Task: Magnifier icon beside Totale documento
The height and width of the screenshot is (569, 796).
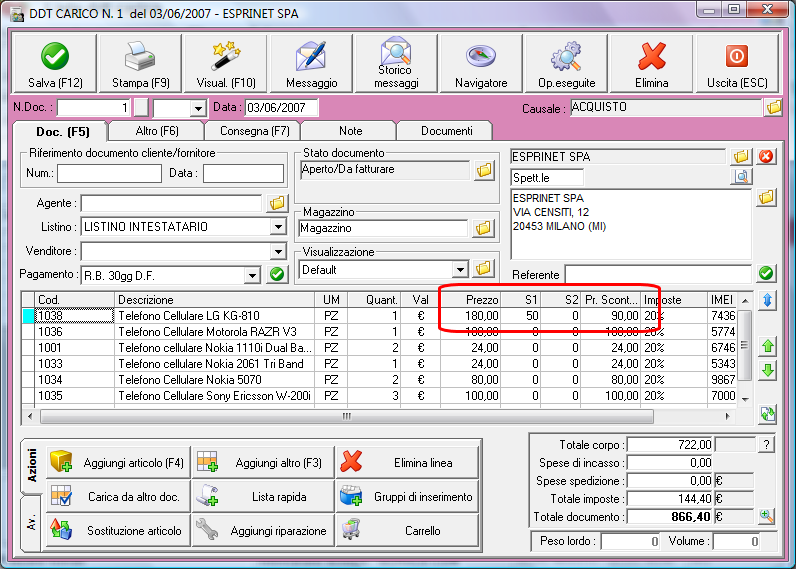Action: point(767,517)
